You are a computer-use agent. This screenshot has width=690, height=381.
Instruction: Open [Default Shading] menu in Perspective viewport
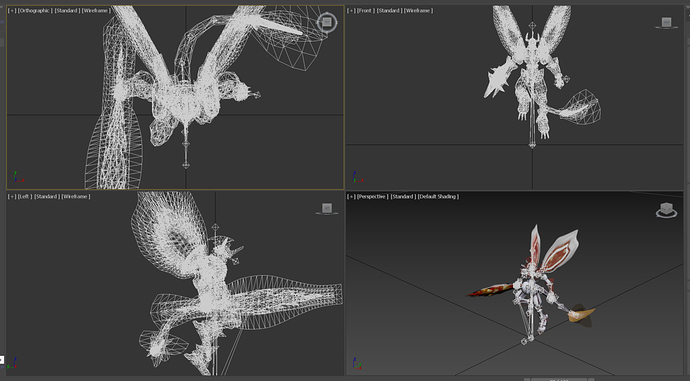coord(438,197)
